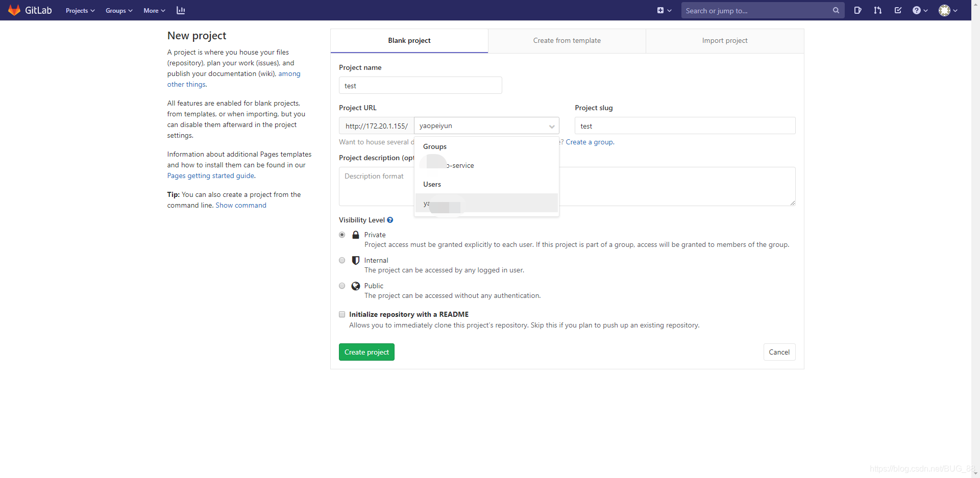This screenshot has width=980, height=478.
Task: Choose the highlighted user in dropdown
Action: [x=486, y=203]
